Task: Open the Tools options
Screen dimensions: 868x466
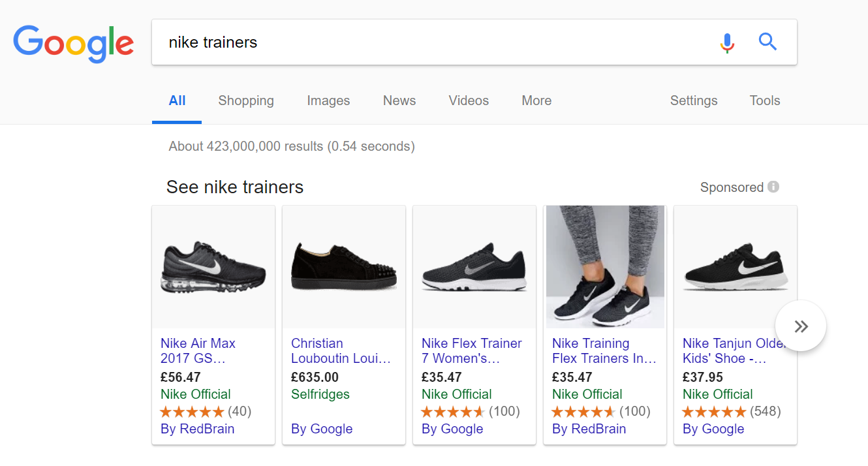Action: tap(765, 101)
